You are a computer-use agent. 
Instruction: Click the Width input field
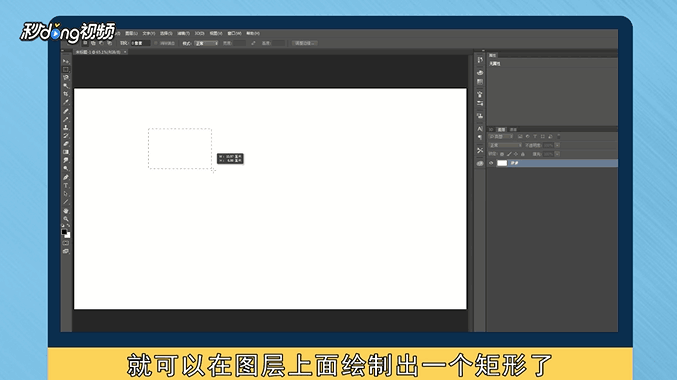point(239,43)
